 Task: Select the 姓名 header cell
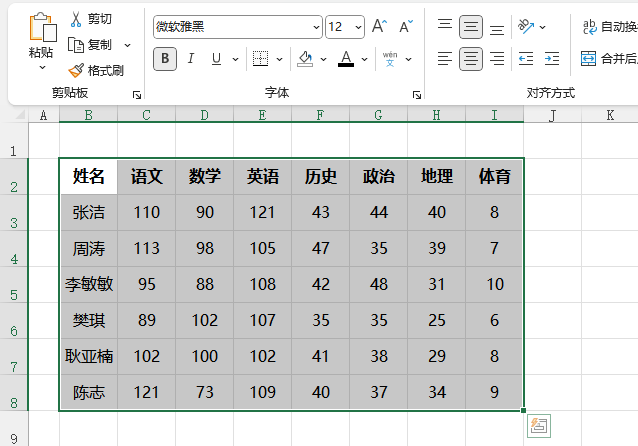(89, 177)
